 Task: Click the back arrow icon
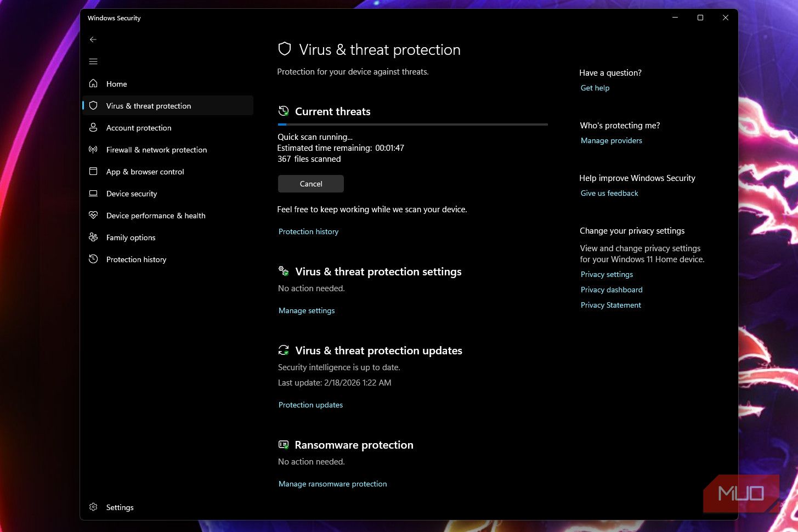[93, 39]
